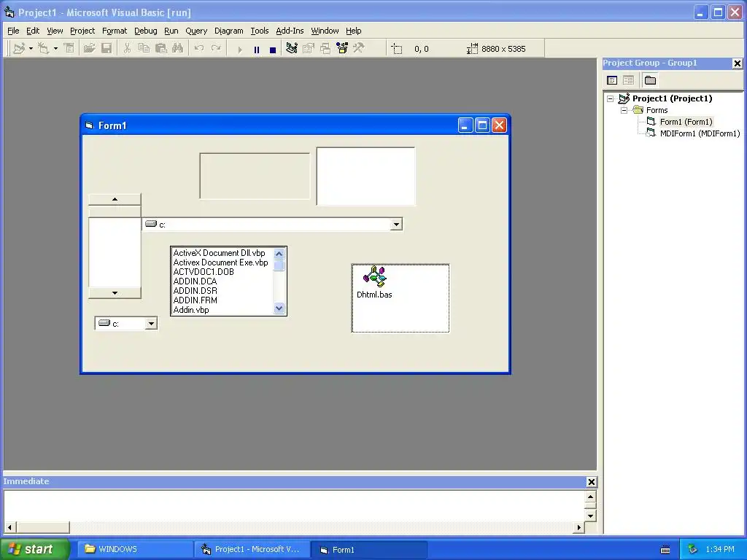Select ADDIN.DSR in file list
This screenshot has width=747, height=560.
[x=196, y=291]
